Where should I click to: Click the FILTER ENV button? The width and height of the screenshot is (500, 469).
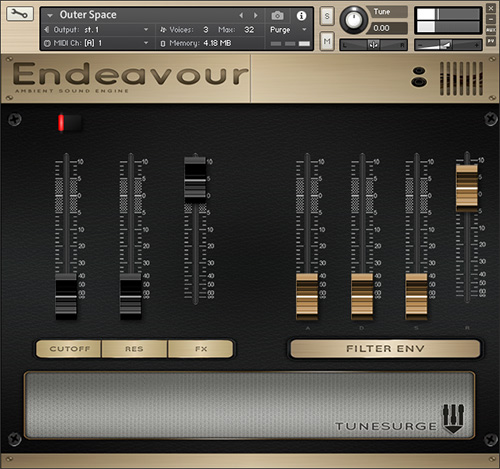[x=385, y=349]
